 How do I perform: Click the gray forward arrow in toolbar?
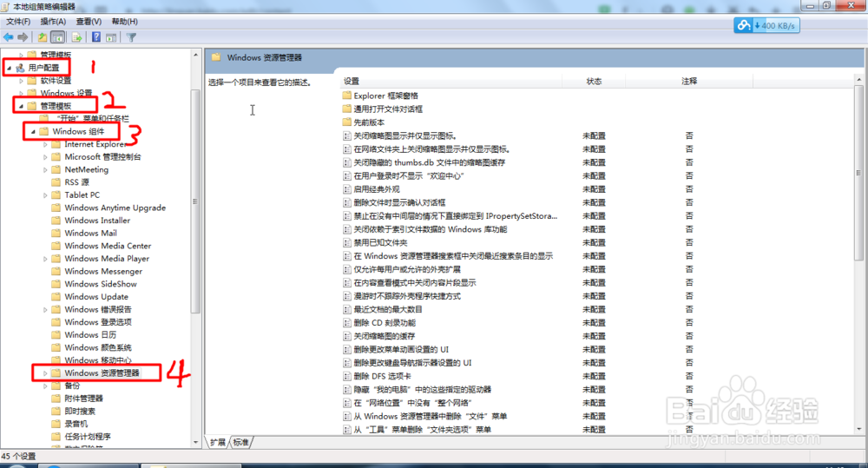point(23,37)
